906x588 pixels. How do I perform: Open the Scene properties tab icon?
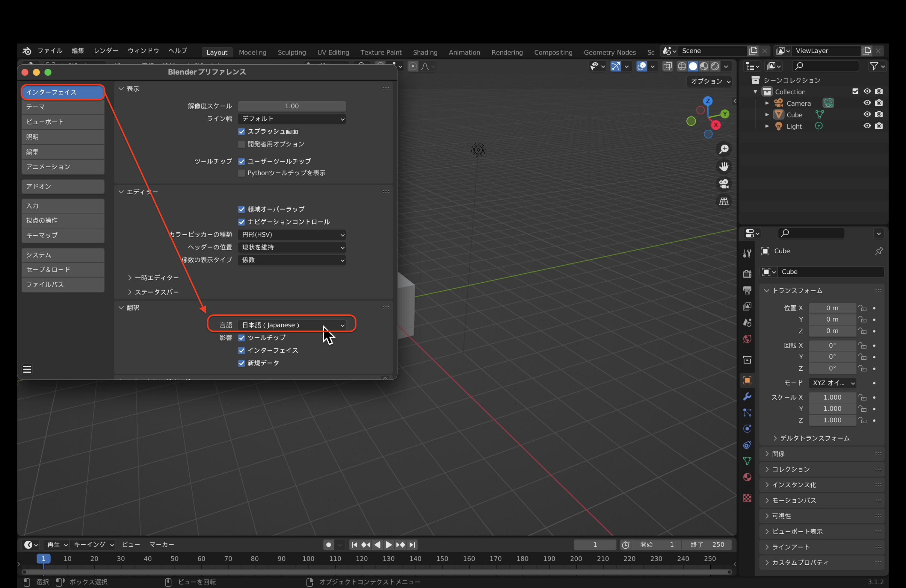point(747,322)
